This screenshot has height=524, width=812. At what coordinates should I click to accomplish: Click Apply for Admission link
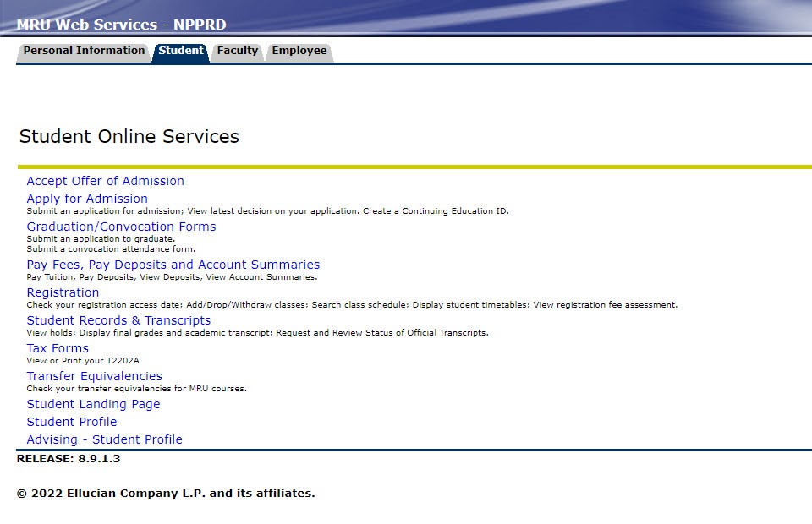(x=87, y=199)
